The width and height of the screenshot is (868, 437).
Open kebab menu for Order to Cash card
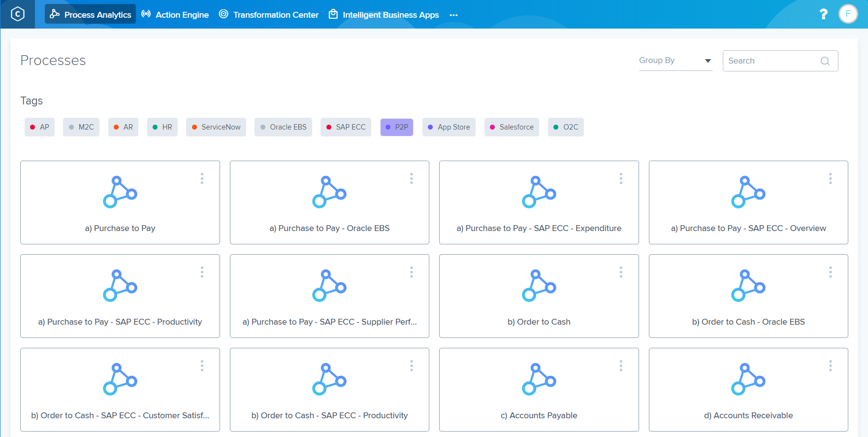(621, 272)
